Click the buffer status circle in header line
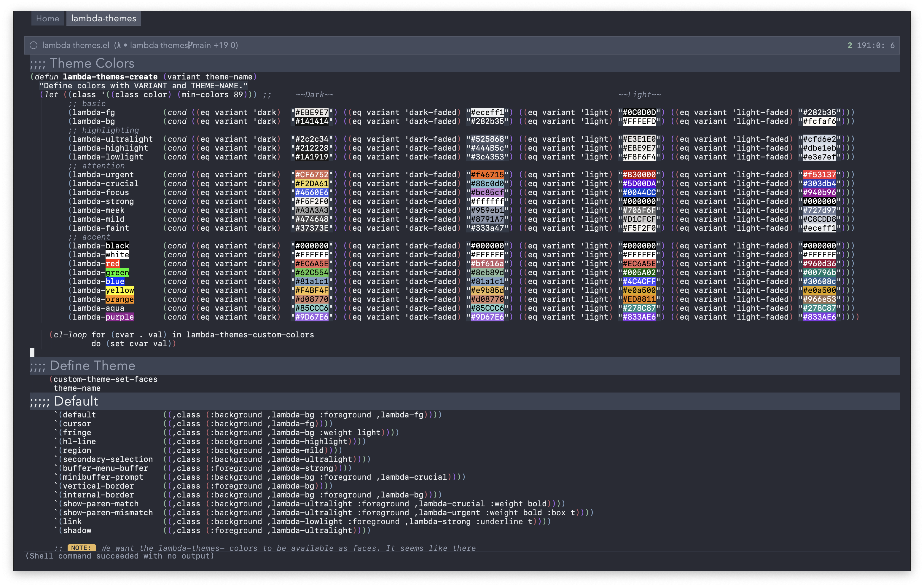The width and height of the screenshot is (924, 587). pos(34,45)
